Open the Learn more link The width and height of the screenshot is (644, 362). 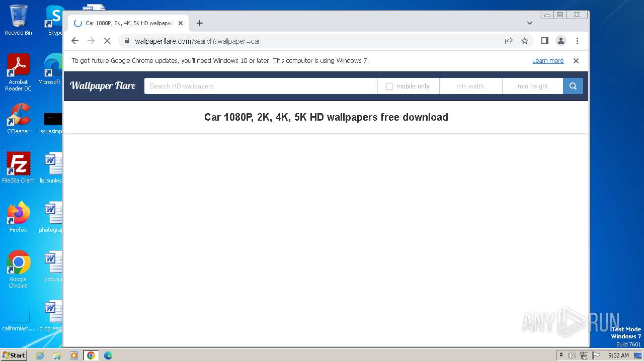point(548,61)
